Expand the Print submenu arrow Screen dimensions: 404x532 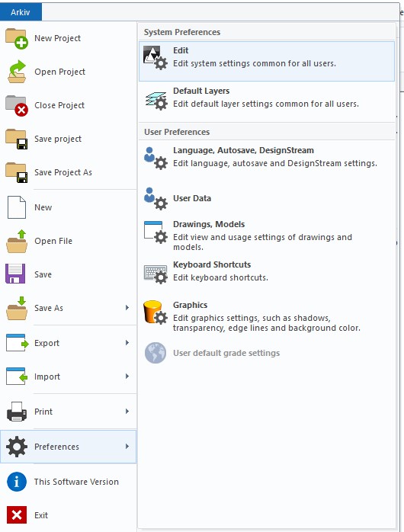127,412
